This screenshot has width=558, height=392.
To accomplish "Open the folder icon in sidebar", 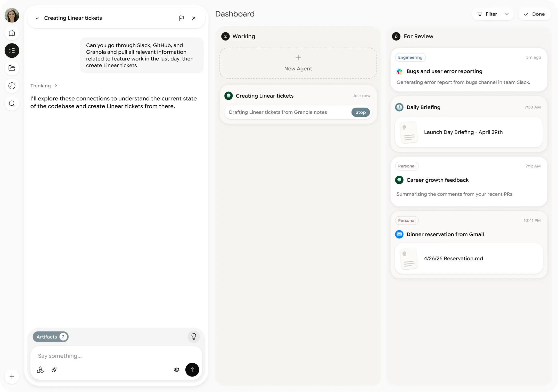I will 12,68.
